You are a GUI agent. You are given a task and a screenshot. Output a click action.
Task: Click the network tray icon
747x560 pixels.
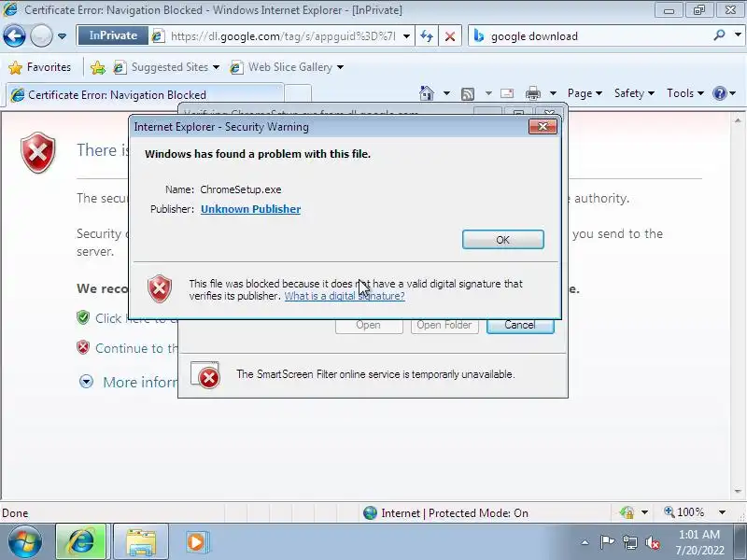[x=629, y=542]
